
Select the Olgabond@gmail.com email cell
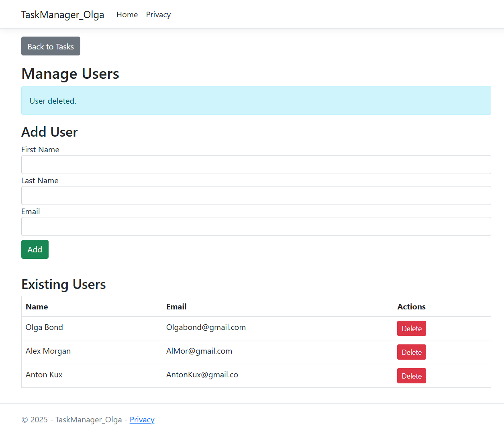click(x=206, y=328)
